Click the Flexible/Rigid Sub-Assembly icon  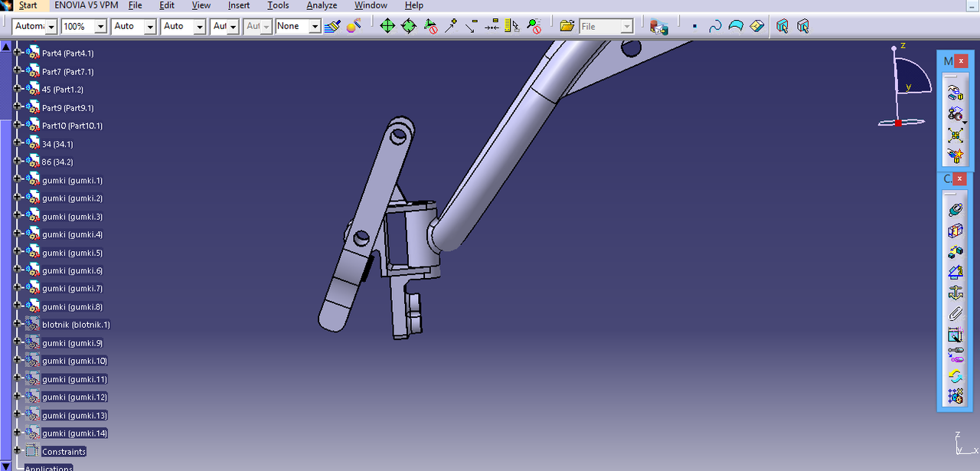coord(955,355)
